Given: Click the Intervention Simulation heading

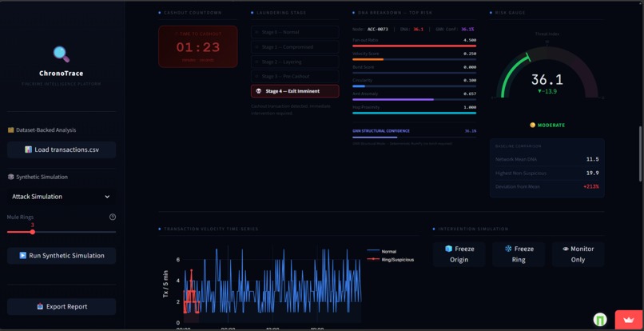Looking at the screenshot, I should [x=473, y=229].
